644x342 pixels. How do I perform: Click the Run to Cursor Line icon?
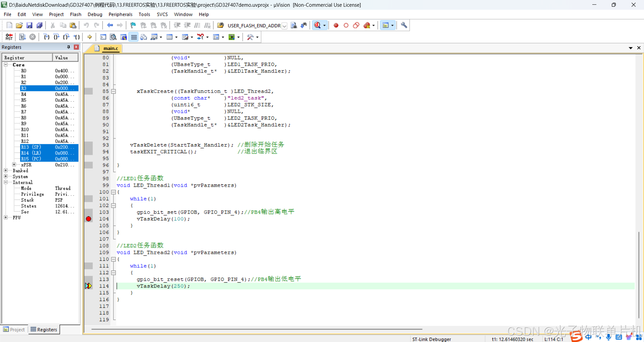(77, 37)
